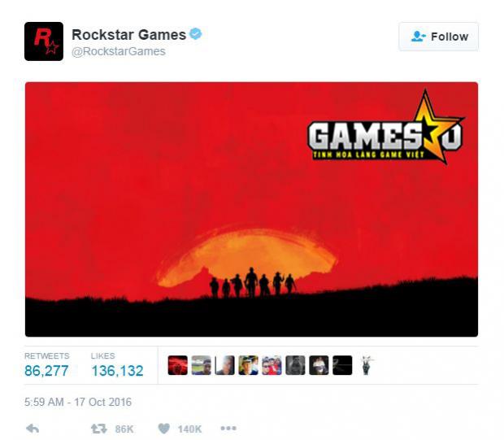Open the Rockstar Games display name link
The width and height of the screenshot is (504, 440).
pos(129,35)
